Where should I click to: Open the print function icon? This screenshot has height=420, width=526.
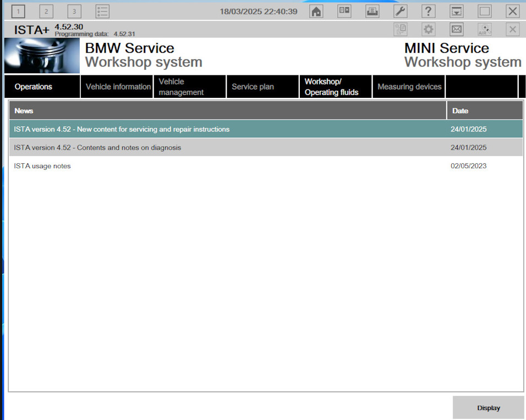pyautogui.click(x=372, y=12)
